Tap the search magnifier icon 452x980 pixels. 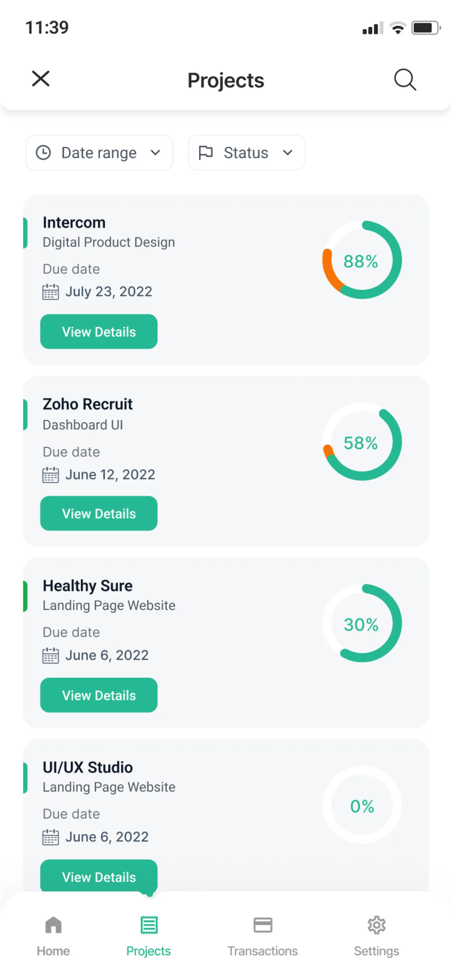(x=405, y=80)
